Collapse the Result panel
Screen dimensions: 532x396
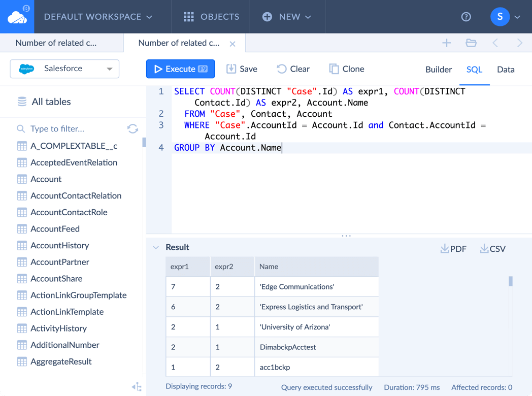click(x=156, y=247)
